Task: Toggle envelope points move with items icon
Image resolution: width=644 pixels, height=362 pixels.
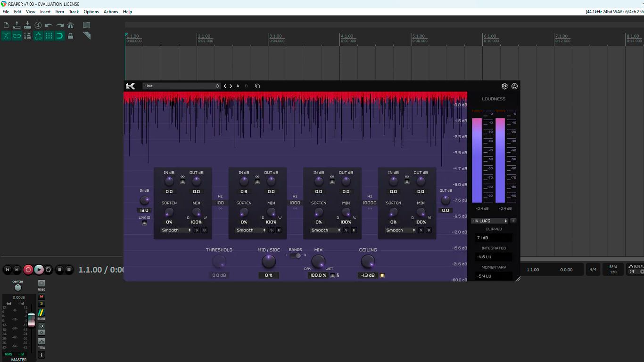Action: [x=38, y=36]
